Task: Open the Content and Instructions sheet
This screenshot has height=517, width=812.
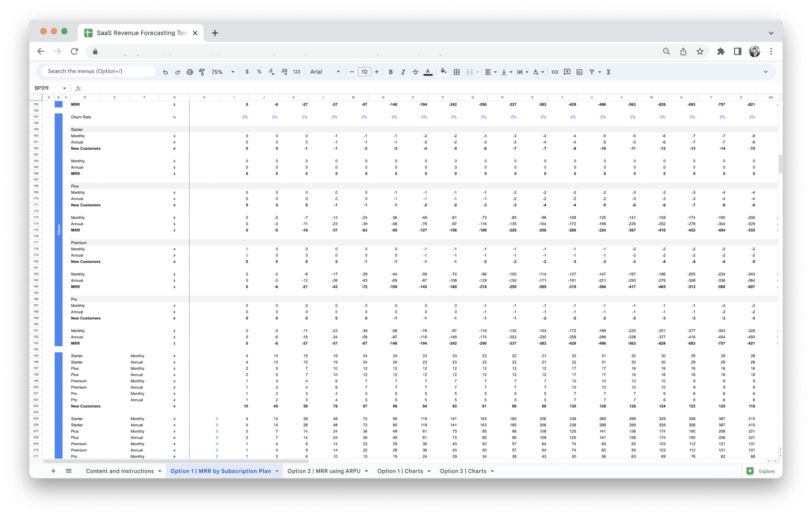Action: click(x=119, y=471)
